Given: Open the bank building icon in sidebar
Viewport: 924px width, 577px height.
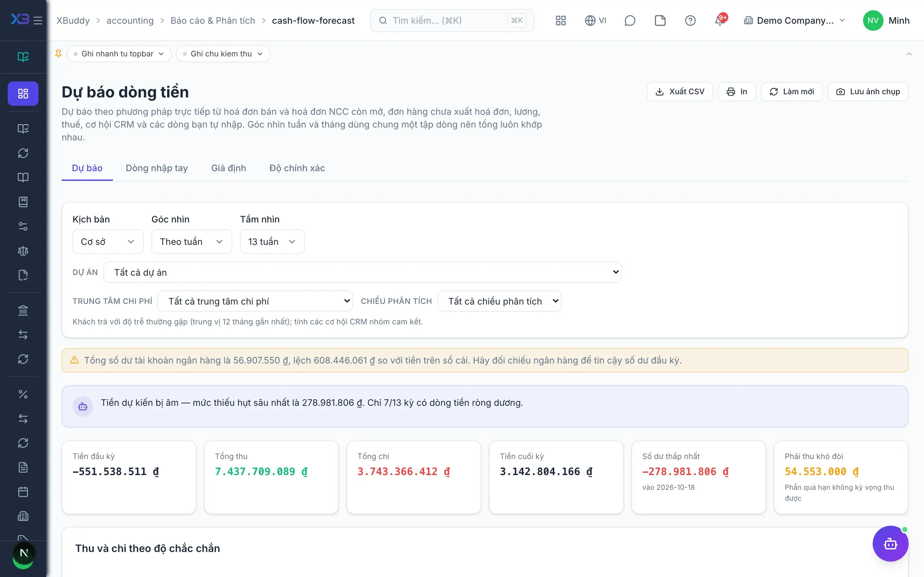Looking at the screenshot, I should coord(23,310).
